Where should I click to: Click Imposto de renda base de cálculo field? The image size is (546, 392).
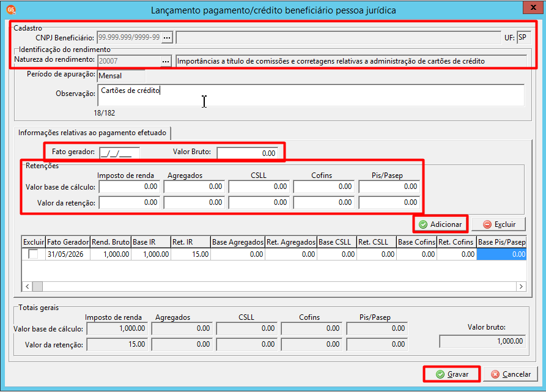click(129, 187)
